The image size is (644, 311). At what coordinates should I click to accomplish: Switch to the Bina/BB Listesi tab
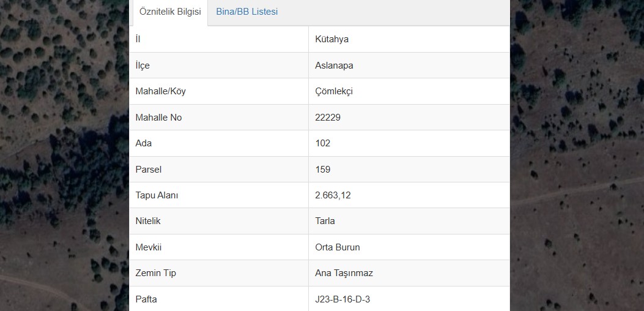(247, 12)
